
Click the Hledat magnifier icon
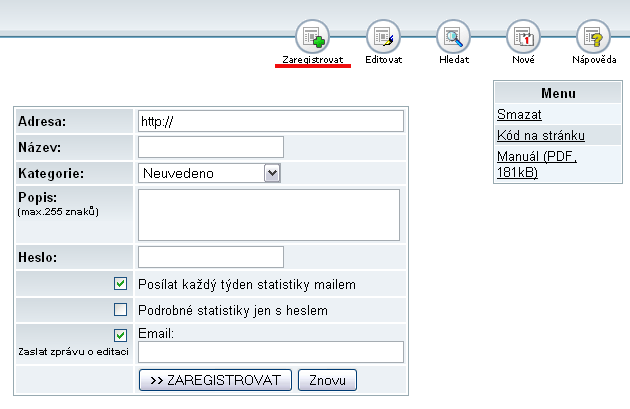point(454,37)
